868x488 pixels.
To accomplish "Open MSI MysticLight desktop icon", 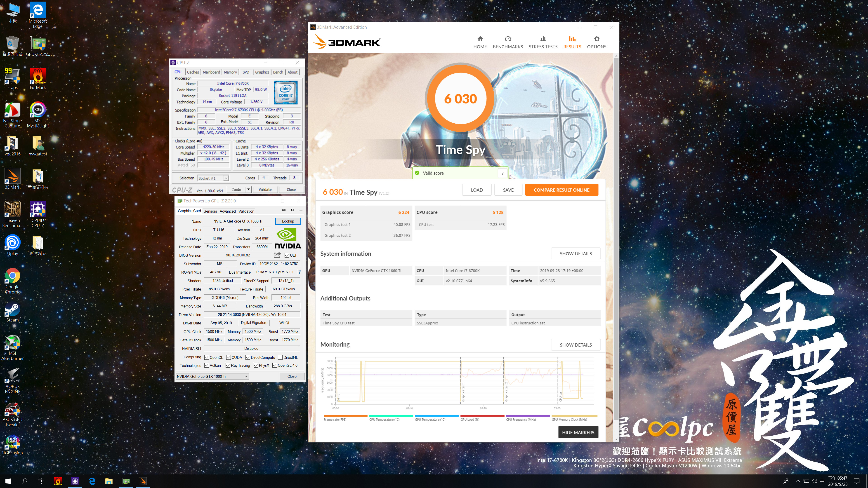I will click(x=38, y=115).
